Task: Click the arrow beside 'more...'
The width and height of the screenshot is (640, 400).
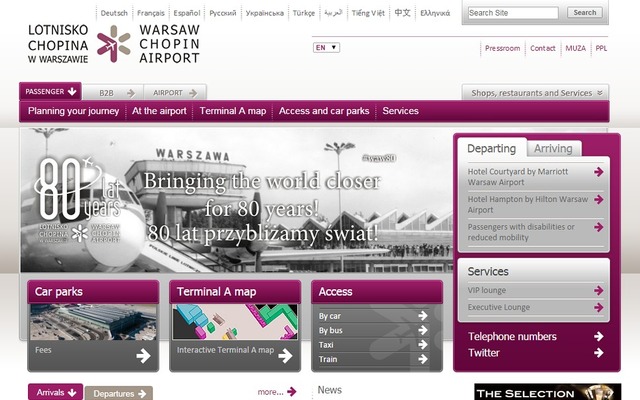Action: (x=291, y=392)
